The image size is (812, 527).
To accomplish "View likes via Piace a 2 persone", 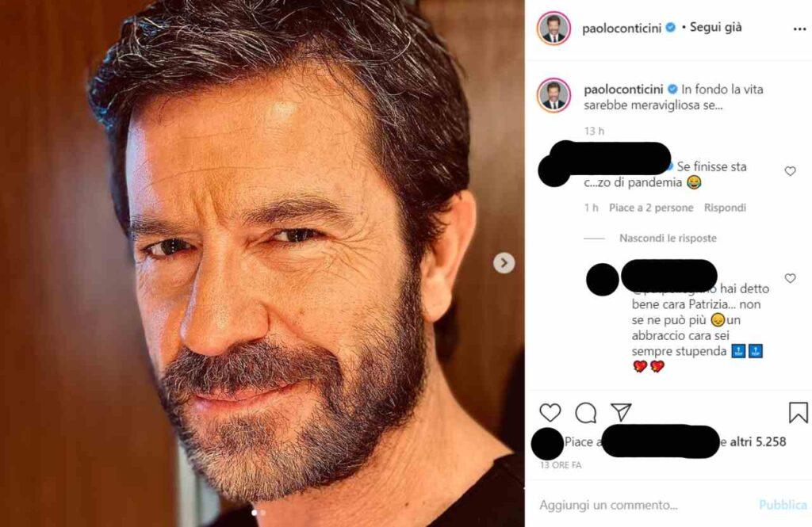I will 650,208.
